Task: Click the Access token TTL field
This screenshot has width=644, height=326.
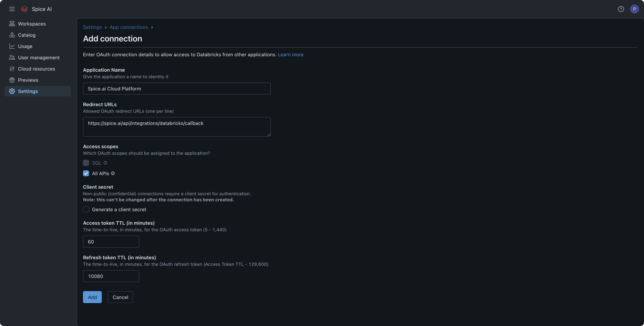Action: click(111, 242)
